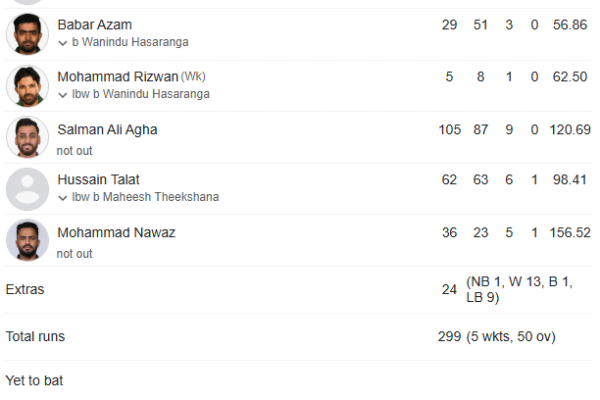Click 'lbw b Maheesh Theekshana' dismissal text
600x400 pixels.
tap(145, 197)
